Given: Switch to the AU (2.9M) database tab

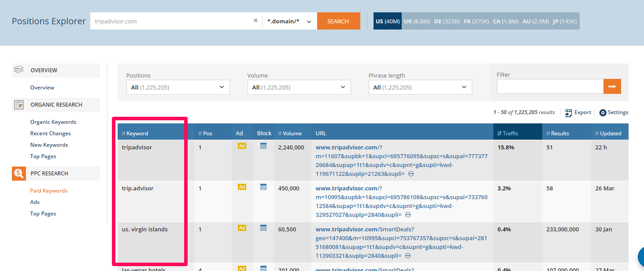Looking at the screenshot, I should click(536, 21).
